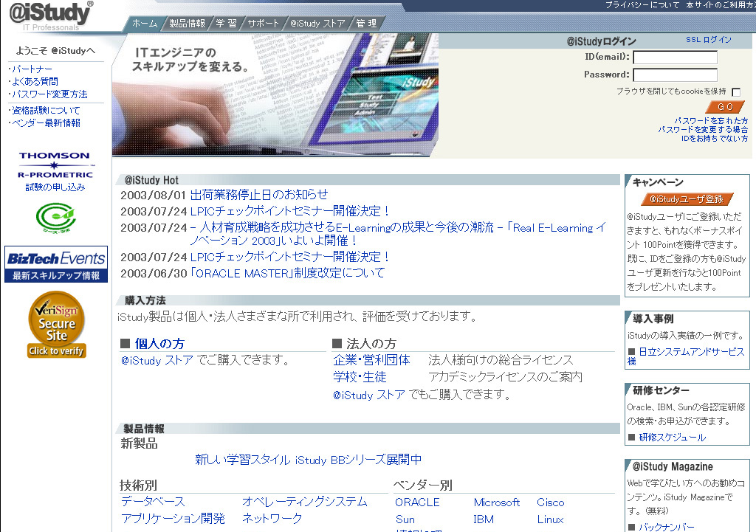Viewport: 756px width, 532px height.
Task: Click the アプリケーション開発 technology link
Action: click(173, 519)
